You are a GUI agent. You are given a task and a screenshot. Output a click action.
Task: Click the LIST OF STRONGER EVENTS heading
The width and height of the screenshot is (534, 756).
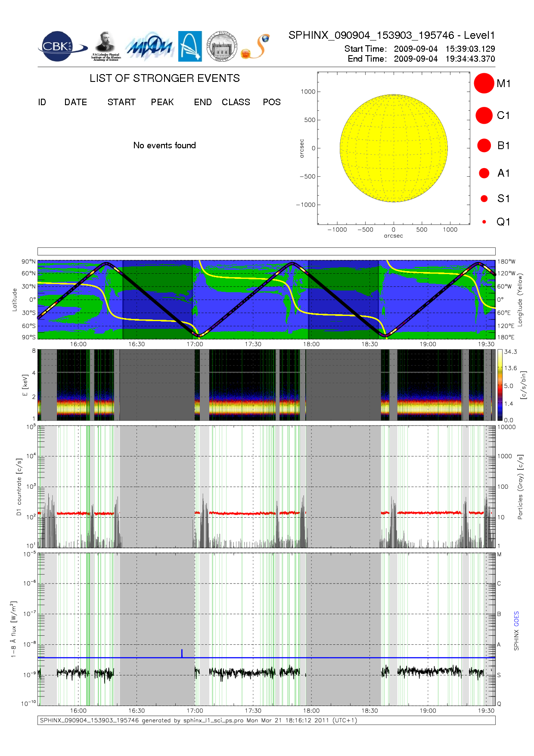pos(165,78)
